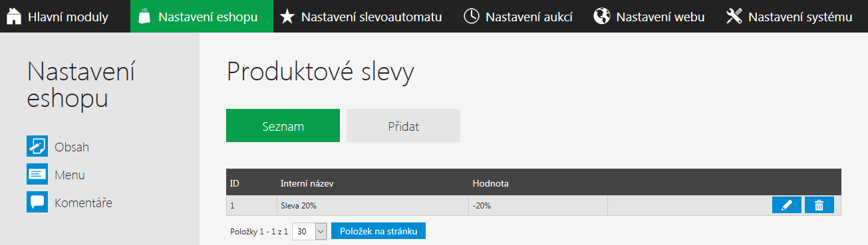The image size is (868, 245).
Task: Click the clock icon for Nastavení aukcí
Action: [471, 17]
